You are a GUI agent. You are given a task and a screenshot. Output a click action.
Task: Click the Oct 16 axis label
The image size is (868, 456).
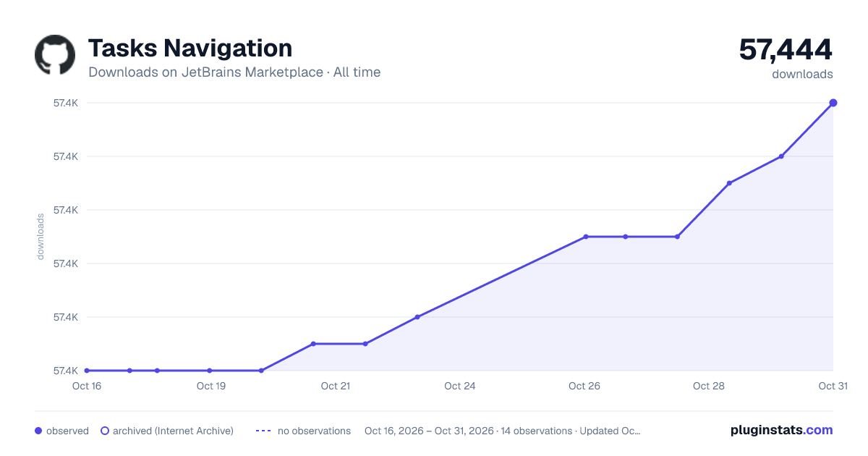[87, 386]
